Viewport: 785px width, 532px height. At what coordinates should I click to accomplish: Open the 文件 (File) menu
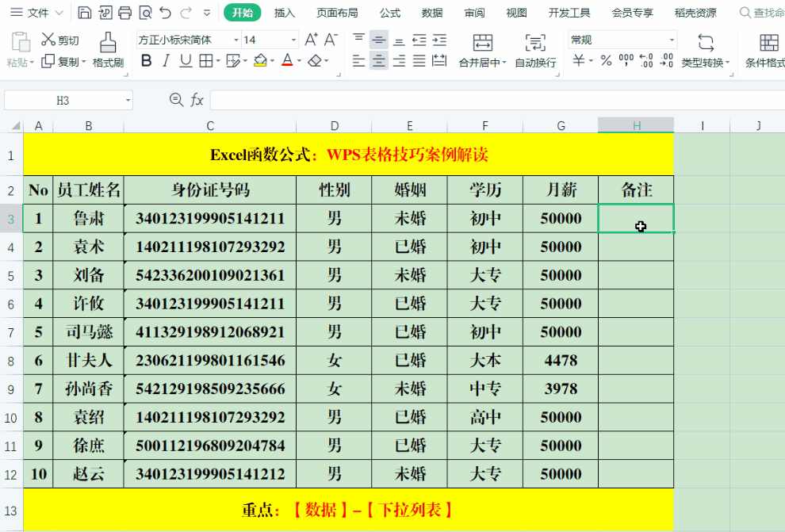click(32, 13)
